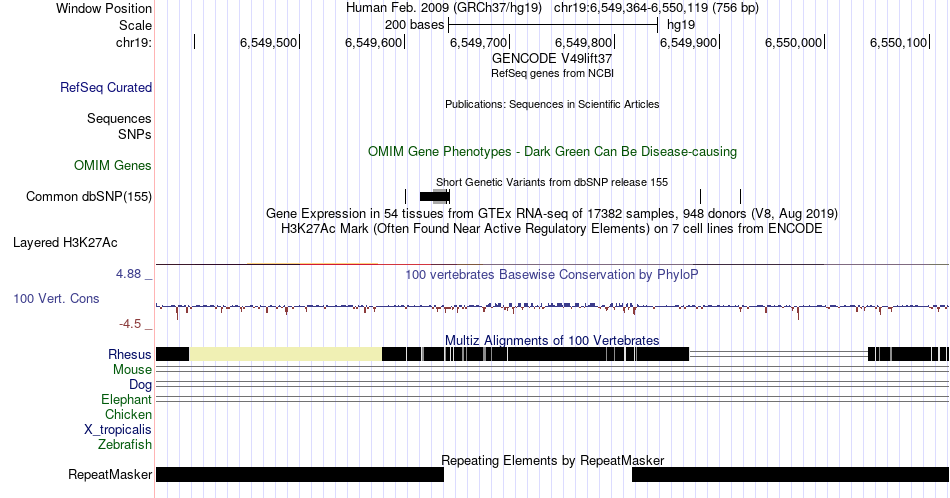Click the 100 Vert. Cons track label
Image resolution: width=950 pixels, height=498 pixels.
point(56,298)
